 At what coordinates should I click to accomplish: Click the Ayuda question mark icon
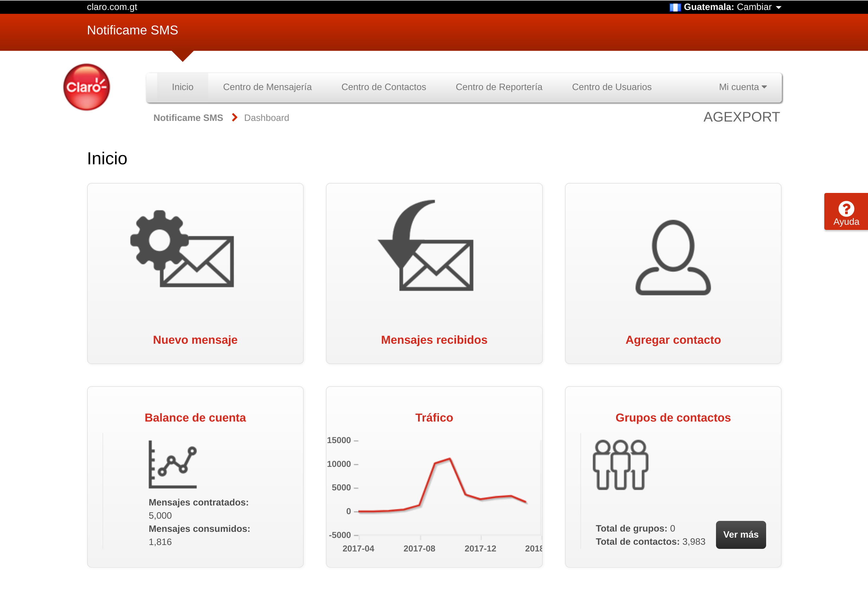(x=846, y=208)
